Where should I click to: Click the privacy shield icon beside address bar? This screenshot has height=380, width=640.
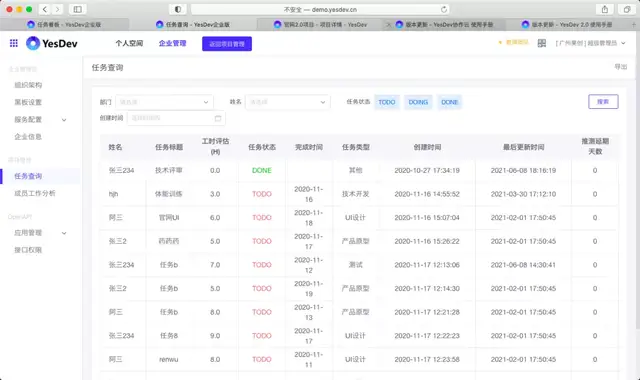point(178,9)
